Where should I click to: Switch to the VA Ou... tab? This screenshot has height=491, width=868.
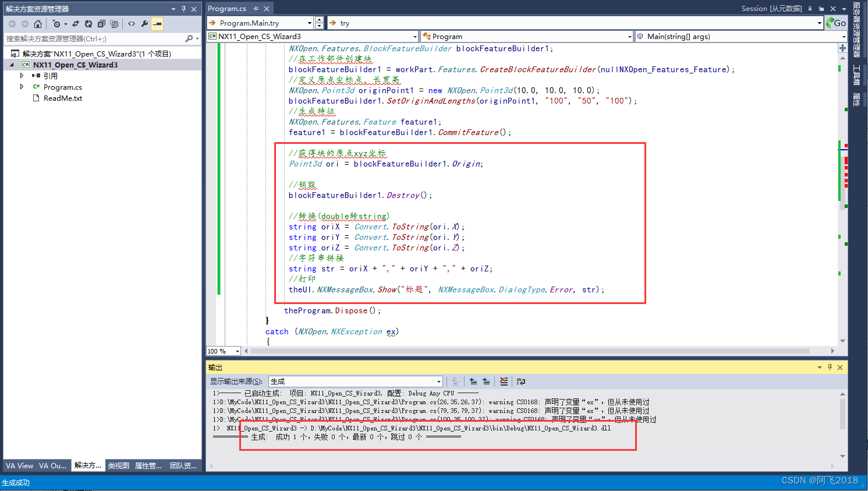point(53,466)
